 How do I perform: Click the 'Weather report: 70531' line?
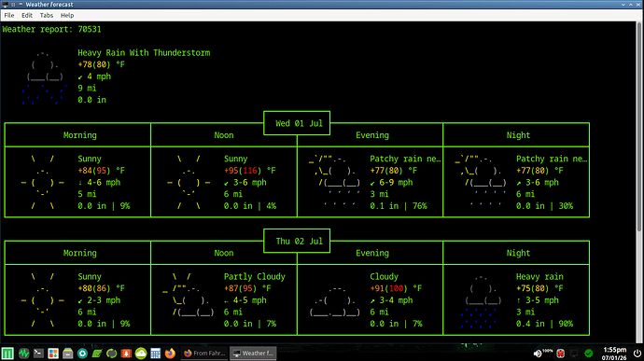(x=51, y=29)
